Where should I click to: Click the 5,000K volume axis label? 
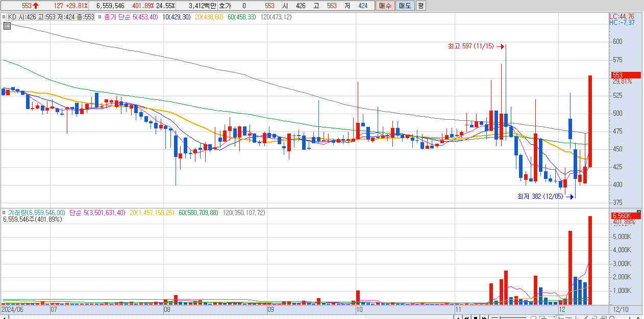(x=622, y=236)
